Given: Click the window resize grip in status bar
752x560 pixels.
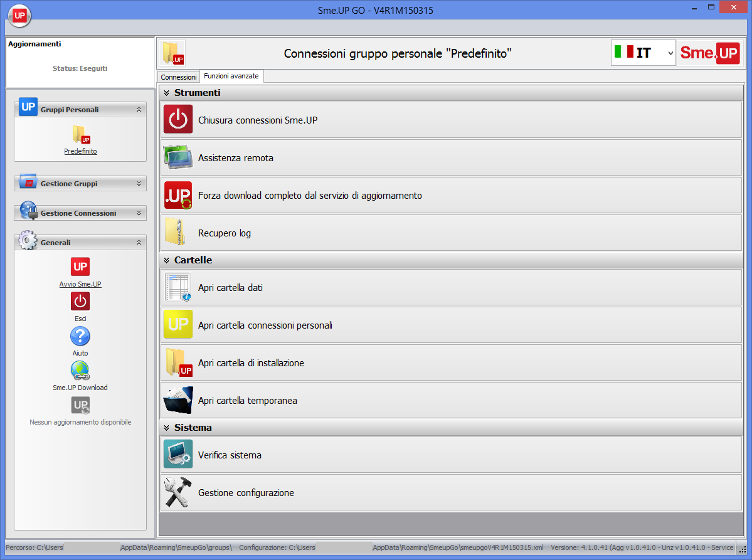Looking at the screenshot, I should point(743,549).
